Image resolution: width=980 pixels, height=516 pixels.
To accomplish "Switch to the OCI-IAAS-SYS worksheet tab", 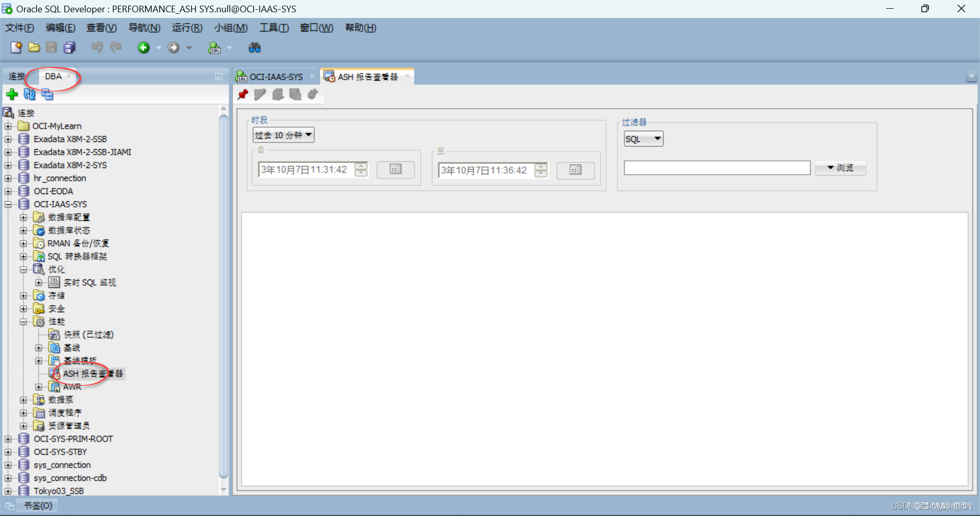I will (x=276, y=77).
